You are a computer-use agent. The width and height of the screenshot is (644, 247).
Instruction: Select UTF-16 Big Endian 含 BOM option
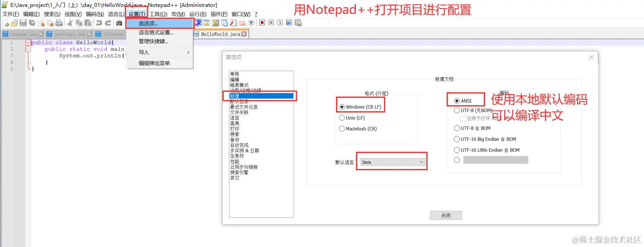485,139
